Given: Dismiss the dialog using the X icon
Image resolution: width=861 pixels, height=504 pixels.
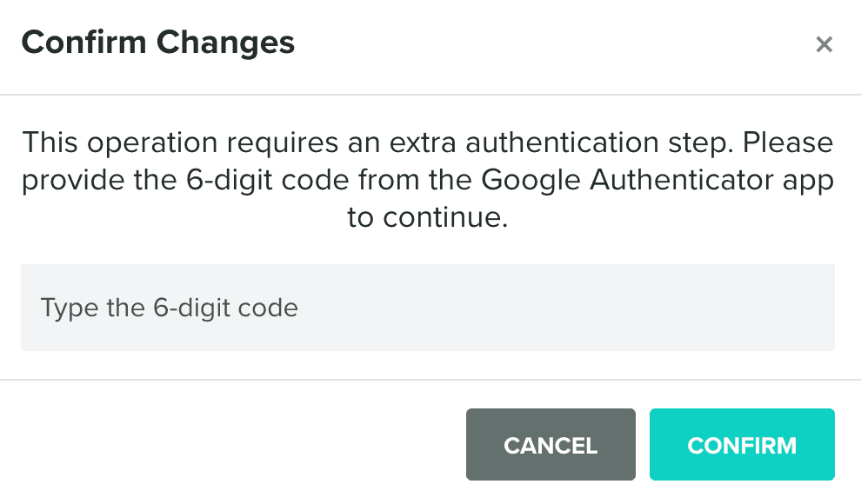Looking at the screenshot, I should point(824,44).
